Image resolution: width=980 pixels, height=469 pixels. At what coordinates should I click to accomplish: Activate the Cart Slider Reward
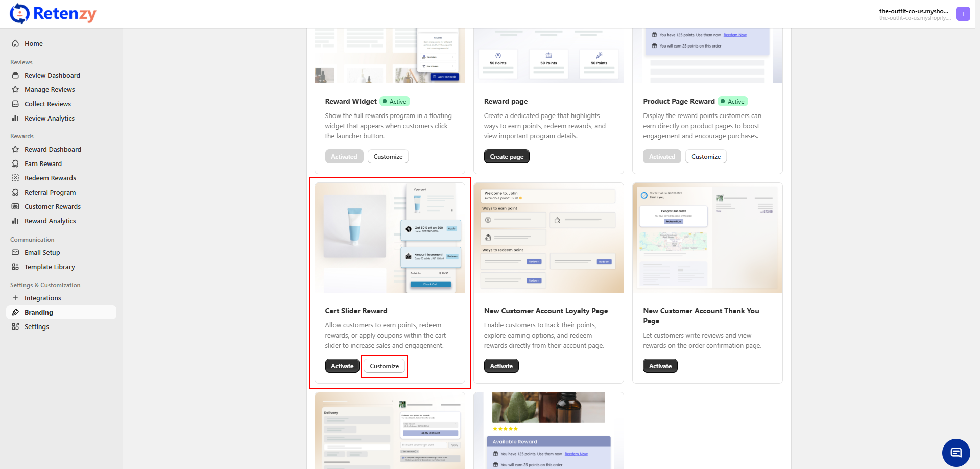click(x=342, y=366)
